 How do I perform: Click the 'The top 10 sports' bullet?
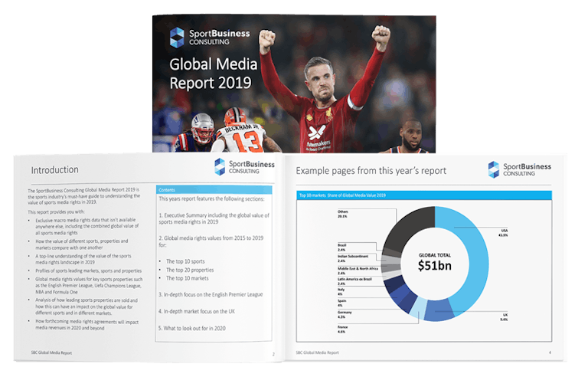point(185,261)
